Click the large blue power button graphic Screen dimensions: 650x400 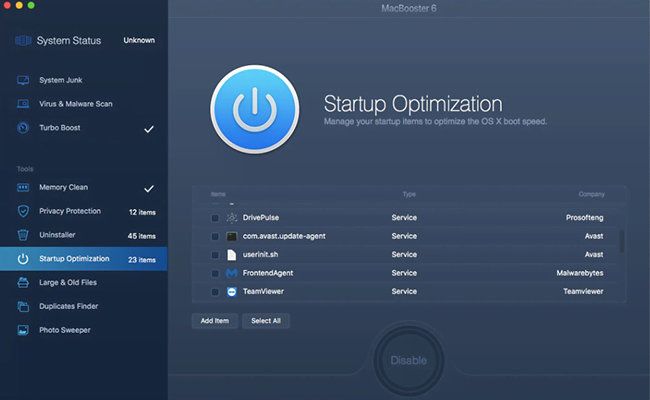pos(255,109)
